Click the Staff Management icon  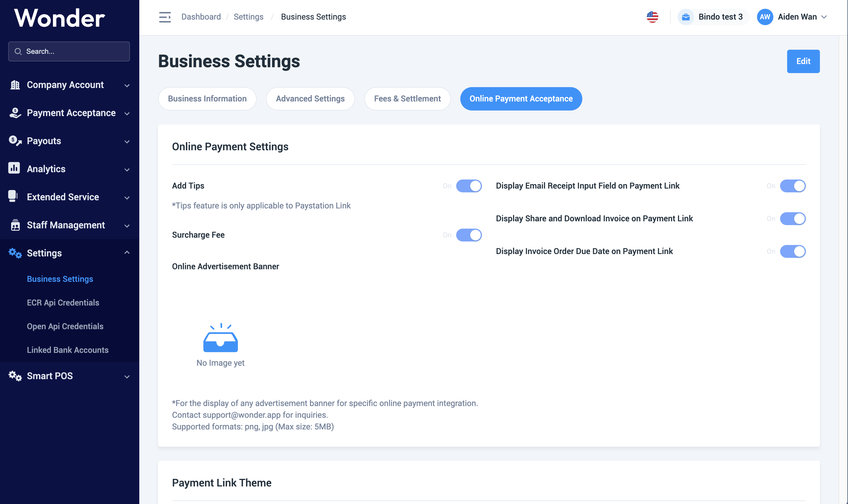pos(15,225)
